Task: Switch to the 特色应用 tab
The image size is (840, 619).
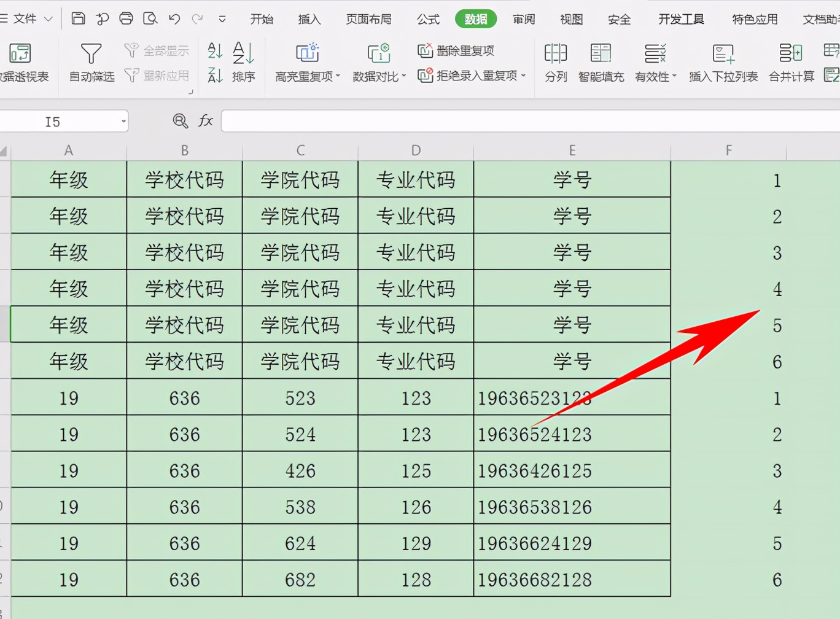Action: pos(755,19)
